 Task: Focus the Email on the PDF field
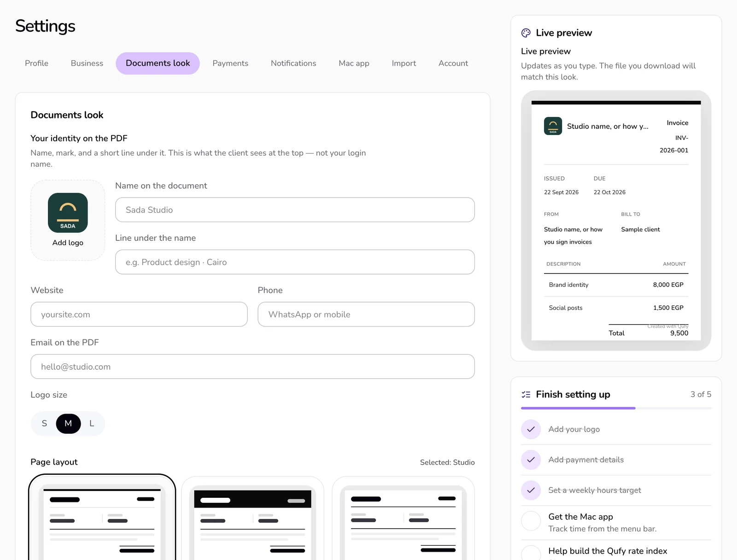[252, 367]
